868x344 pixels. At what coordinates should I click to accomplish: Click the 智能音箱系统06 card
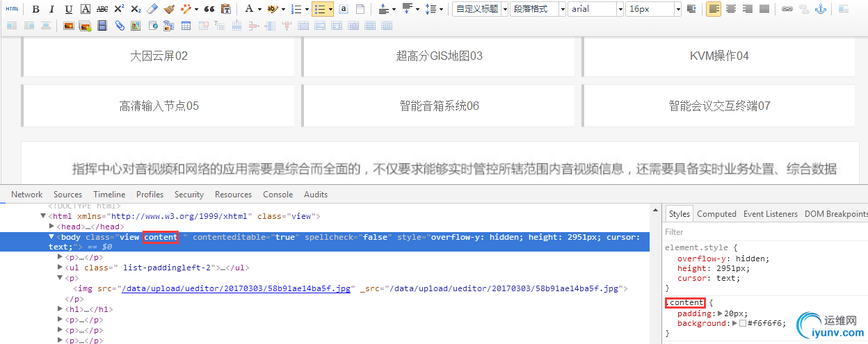coord(439,106)
